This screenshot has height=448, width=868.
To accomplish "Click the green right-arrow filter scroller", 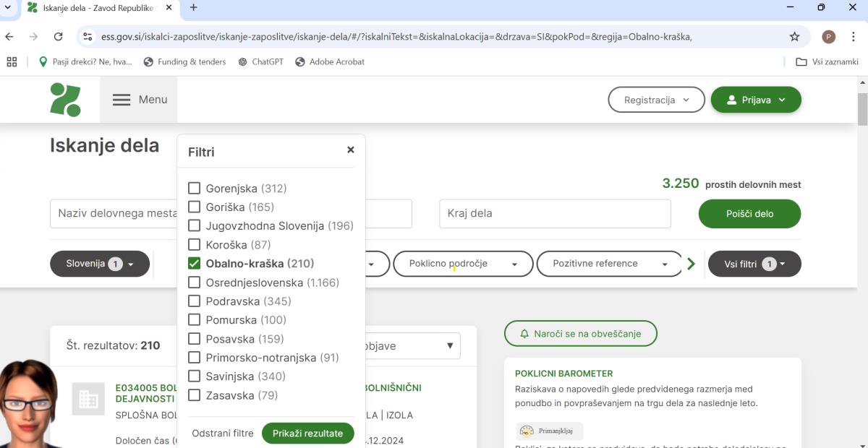I will tap(691, 264).
